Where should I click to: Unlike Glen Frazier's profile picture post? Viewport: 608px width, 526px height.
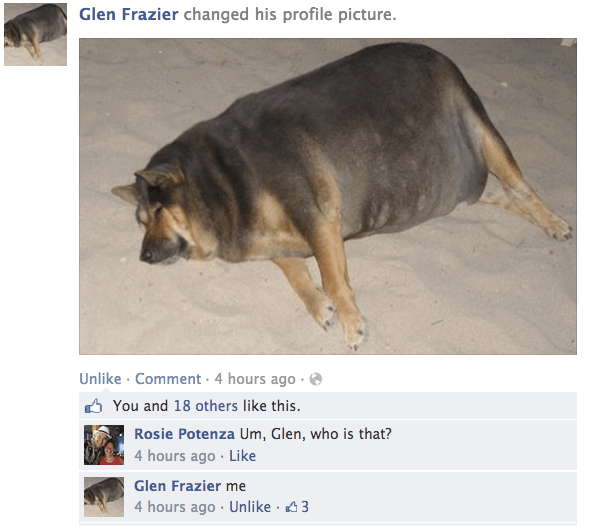[x=100, y=379]
